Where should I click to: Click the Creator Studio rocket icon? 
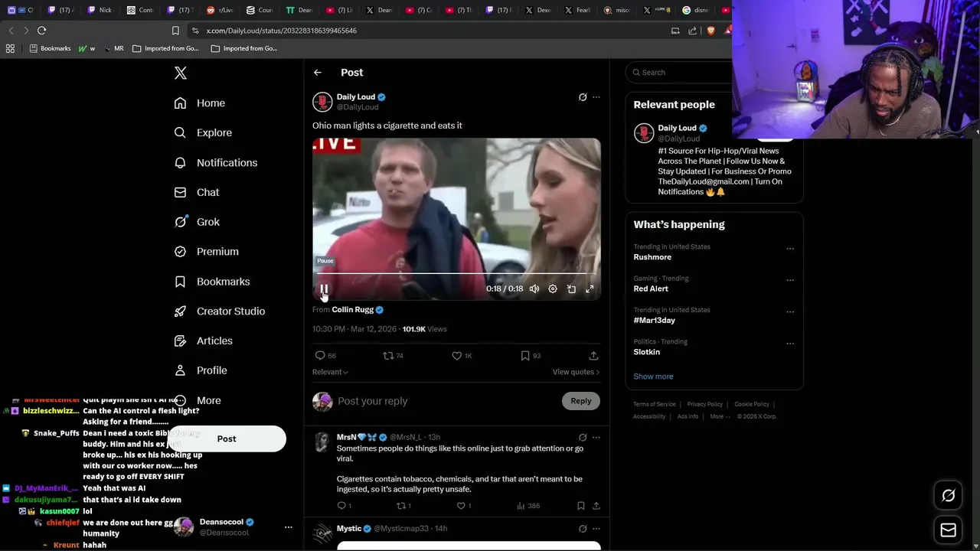click(180, 311)
